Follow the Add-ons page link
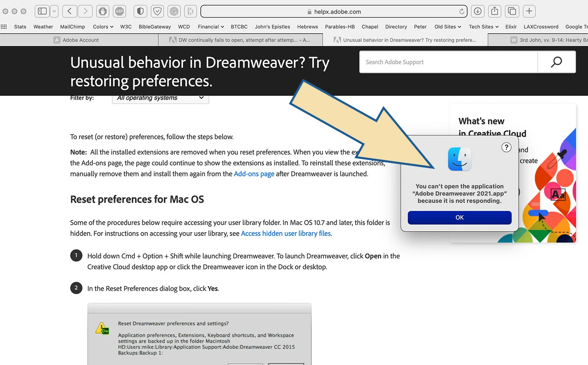This screenshot has width=588, height=365. 254,174
